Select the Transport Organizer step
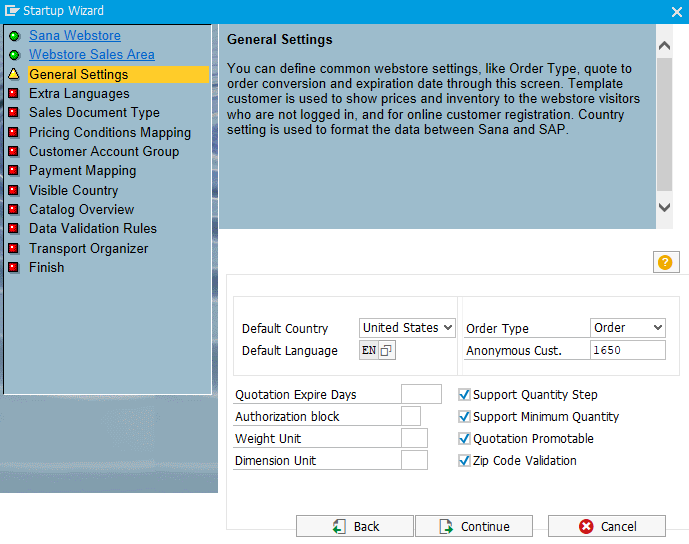Screen dimensions: 689x544 (88, 248)
